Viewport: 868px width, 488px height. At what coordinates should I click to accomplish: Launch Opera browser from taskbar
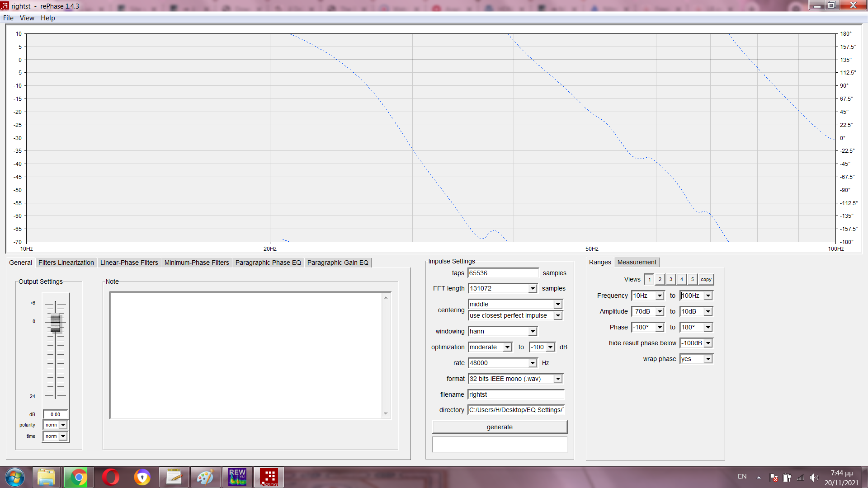110,477
